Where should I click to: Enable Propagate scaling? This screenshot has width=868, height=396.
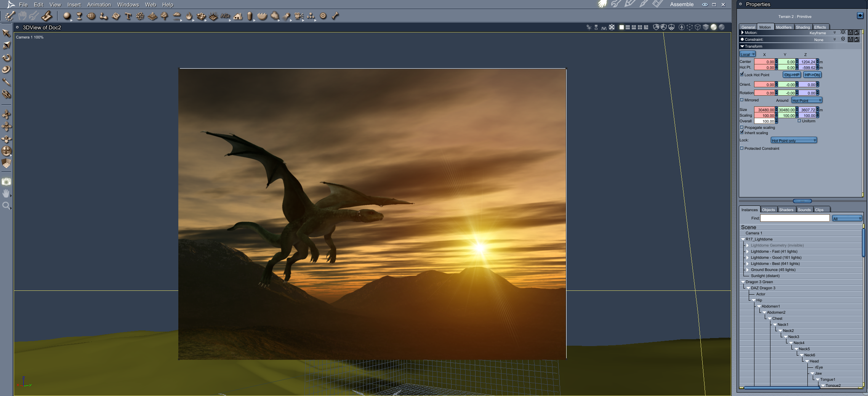coord(742,127)
